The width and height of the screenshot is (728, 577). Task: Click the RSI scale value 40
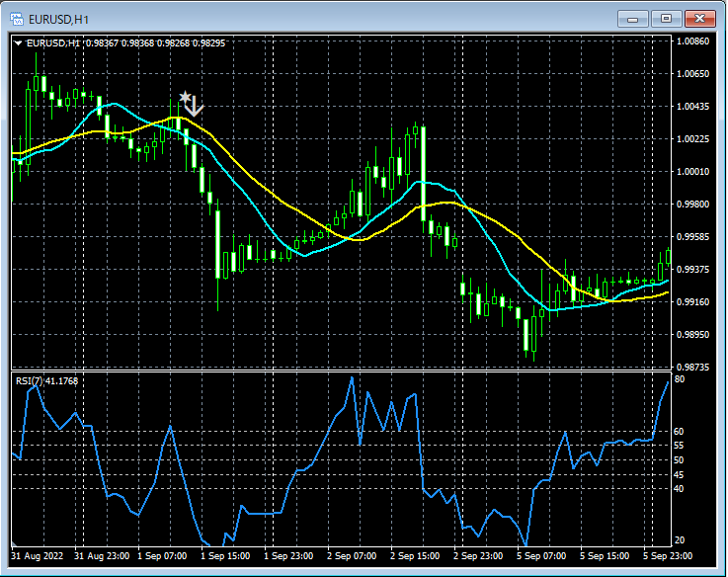click(679, 488)
